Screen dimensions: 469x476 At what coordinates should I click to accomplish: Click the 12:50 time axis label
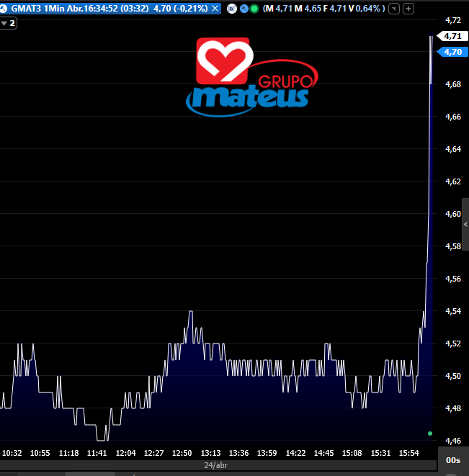[x=182, y=453]
